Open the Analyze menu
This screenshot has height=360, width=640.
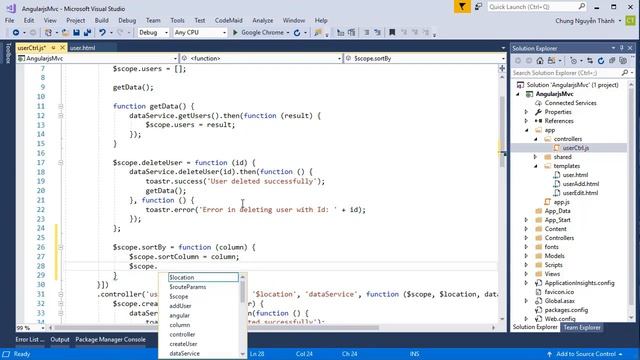262,20
